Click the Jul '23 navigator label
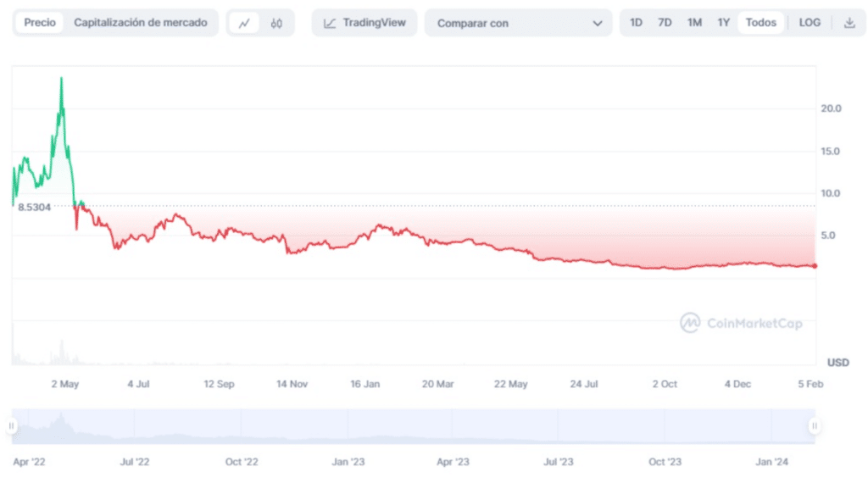The width and height of the screenshot is (868, 483). click(558, 462)
